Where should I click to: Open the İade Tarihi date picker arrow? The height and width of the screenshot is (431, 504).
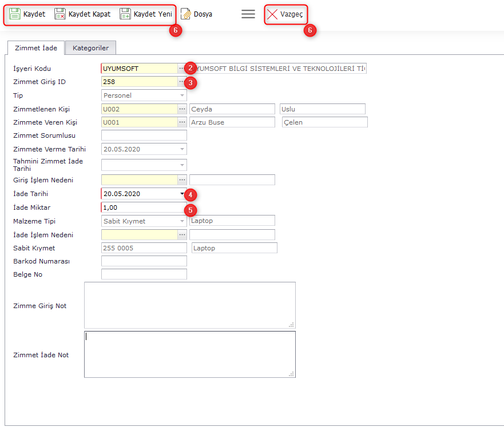click(x=182, y=194)
